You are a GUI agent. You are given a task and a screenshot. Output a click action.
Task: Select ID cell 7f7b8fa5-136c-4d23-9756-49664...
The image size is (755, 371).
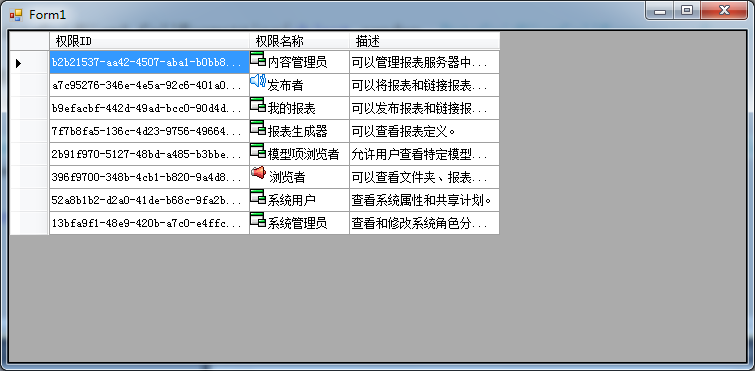tap(149, 131)
